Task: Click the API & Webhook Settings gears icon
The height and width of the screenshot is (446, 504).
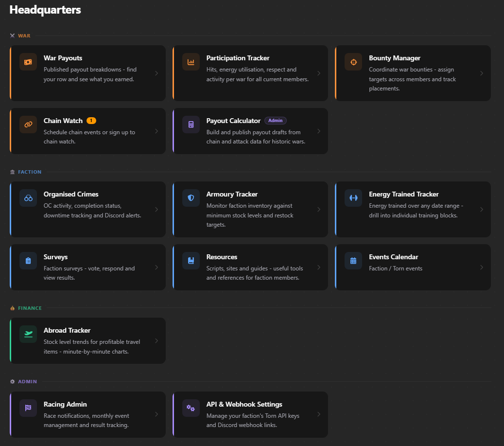Action: click(191, 408)
